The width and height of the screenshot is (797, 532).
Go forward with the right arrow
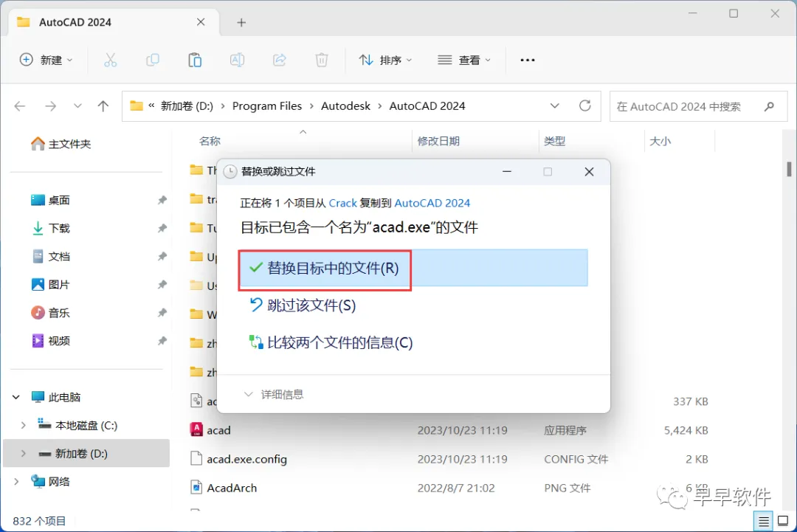pos(50,106)
